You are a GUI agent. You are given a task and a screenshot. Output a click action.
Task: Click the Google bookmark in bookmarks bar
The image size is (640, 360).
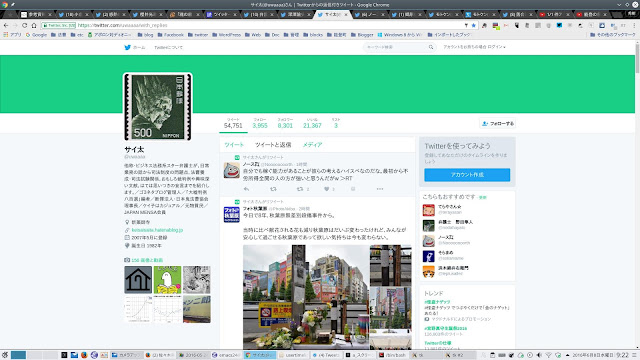coord(36,35)
